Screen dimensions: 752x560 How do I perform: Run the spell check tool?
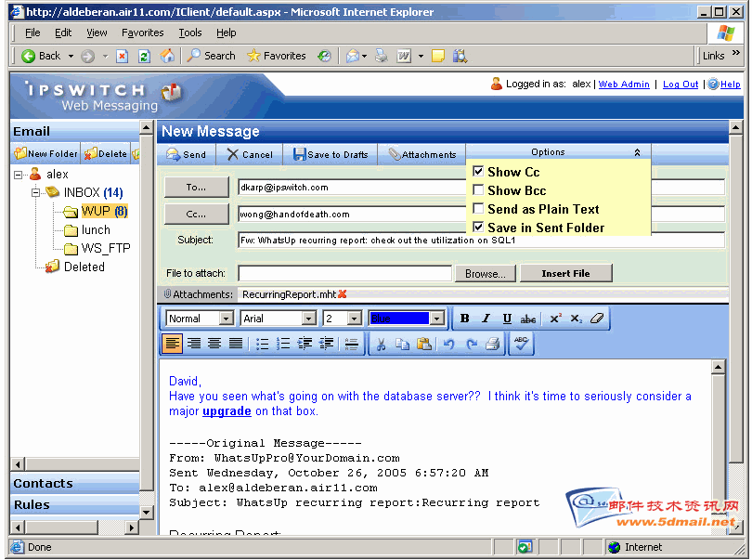tap(522, 344)
